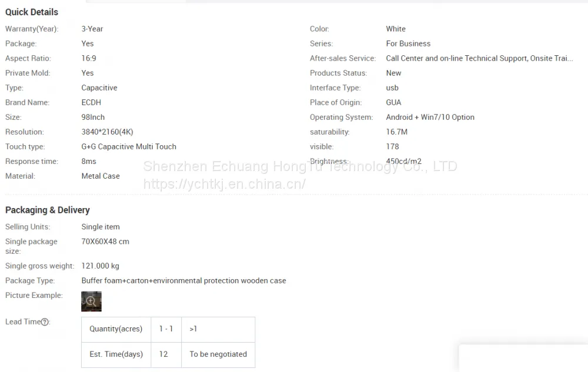Click the G+G Capacitive Multi Touch value
Viewport: 588px width, 372px height.
[x=129, y=146]
